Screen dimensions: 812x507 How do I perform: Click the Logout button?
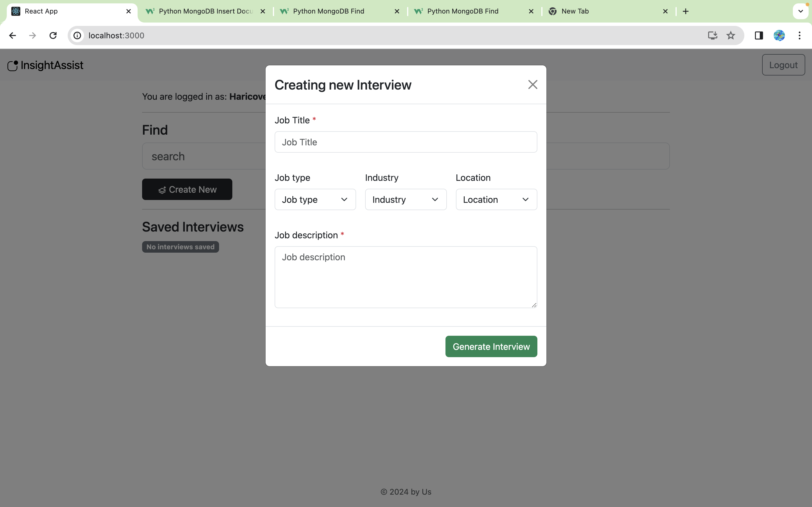783,65
